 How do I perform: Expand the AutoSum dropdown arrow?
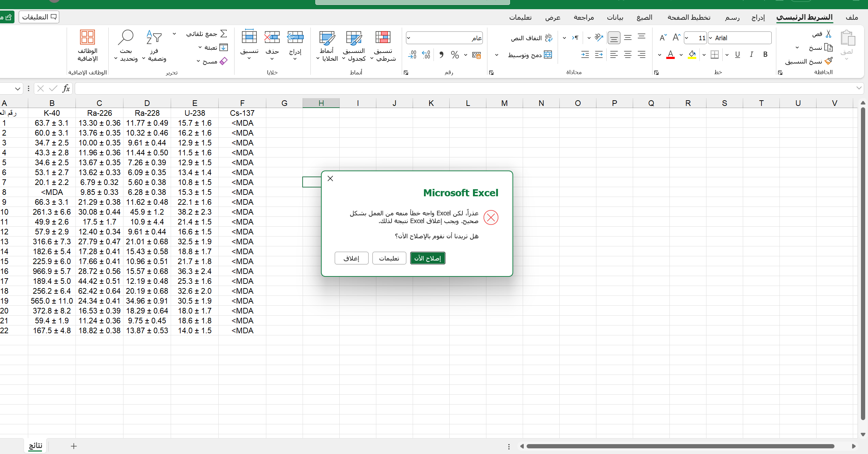[174, 34]
